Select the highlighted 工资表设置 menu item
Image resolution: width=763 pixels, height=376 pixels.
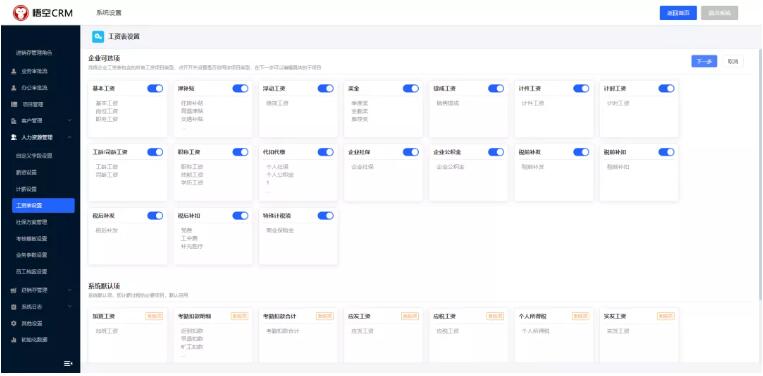pyautogui.click(x=43, y=205)
